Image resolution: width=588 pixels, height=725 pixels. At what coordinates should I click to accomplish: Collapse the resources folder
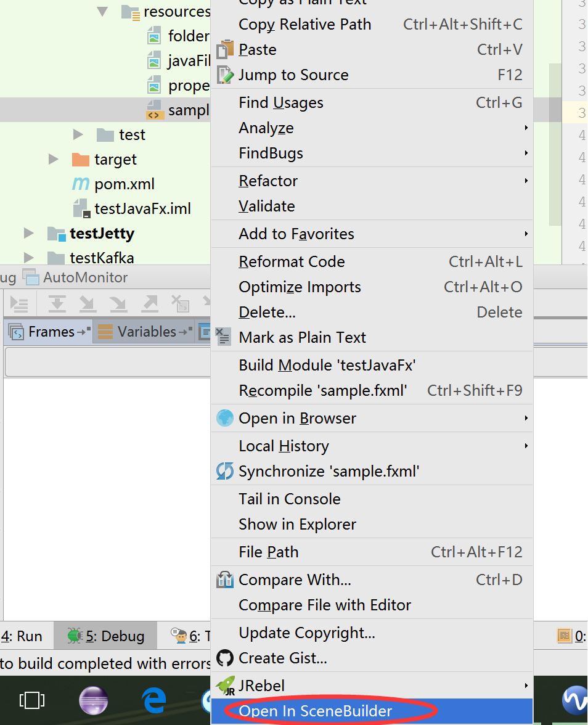(102, 11)
